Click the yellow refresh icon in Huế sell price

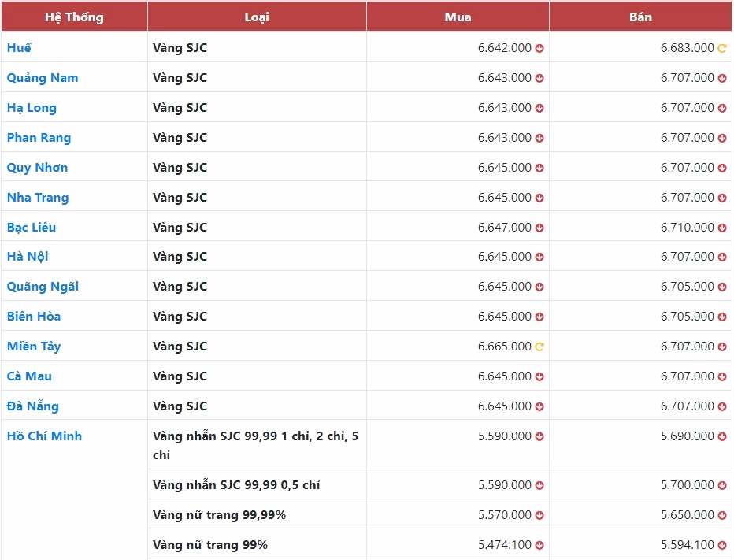(x=722, y=48)
